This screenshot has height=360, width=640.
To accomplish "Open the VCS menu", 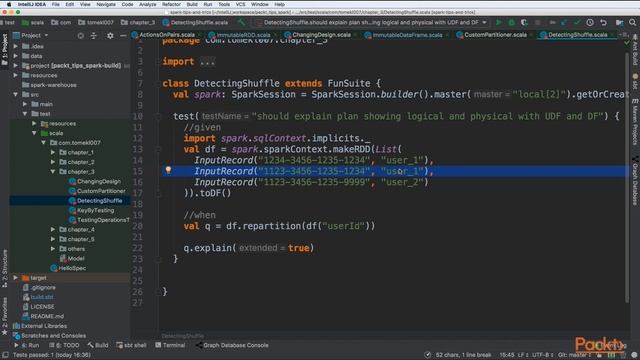I will [240, 4].
